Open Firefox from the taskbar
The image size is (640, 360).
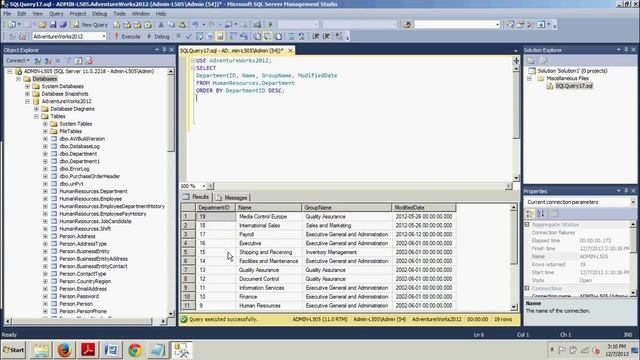click(x=64, y=350)
